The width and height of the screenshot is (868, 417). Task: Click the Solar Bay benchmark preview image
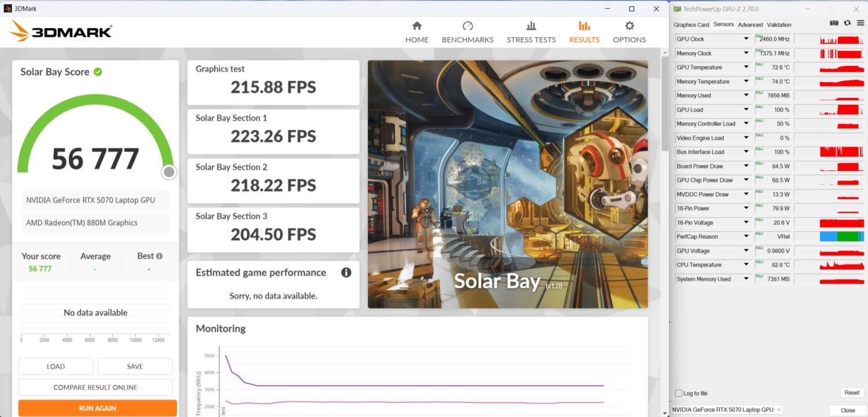508,184
